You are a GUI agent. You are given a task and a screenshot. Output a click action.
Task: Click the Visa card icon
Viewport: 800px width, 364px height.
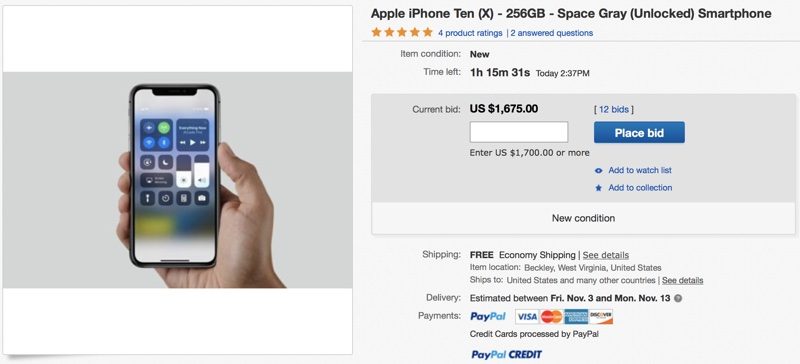527,317
